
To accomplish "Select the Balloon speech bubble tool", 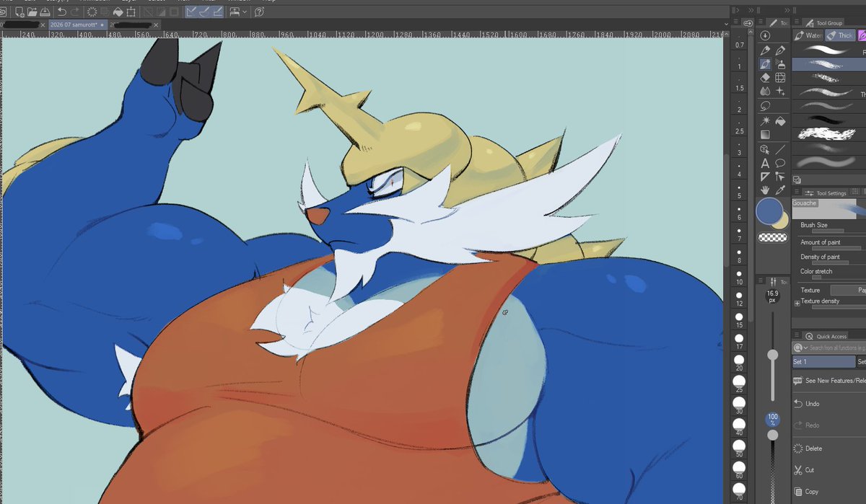I will coord(780,163).
